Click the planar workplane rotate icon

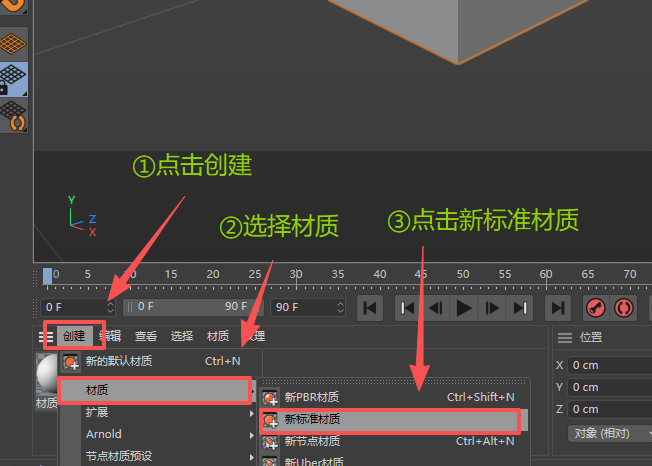coord(13,116)
